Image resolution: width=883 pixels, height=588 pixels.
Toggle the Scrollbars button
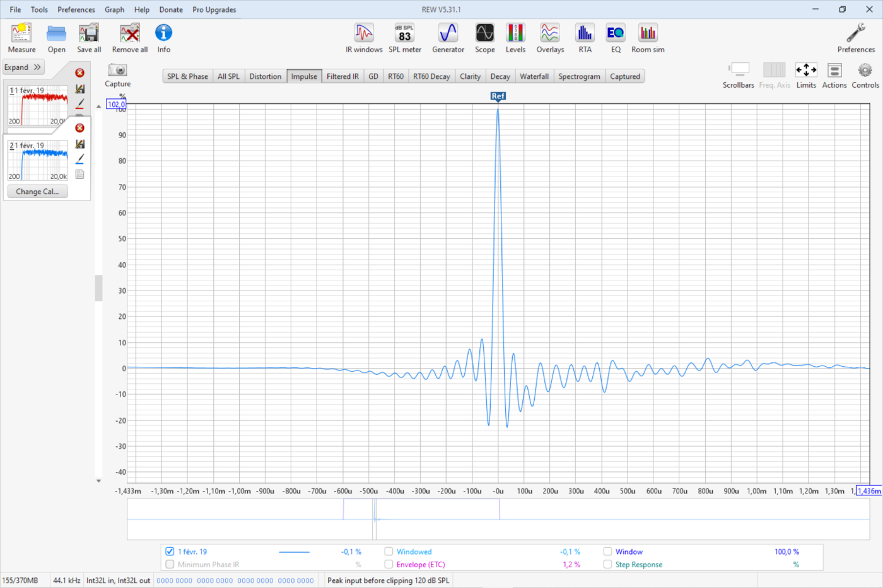pos(738,75)
